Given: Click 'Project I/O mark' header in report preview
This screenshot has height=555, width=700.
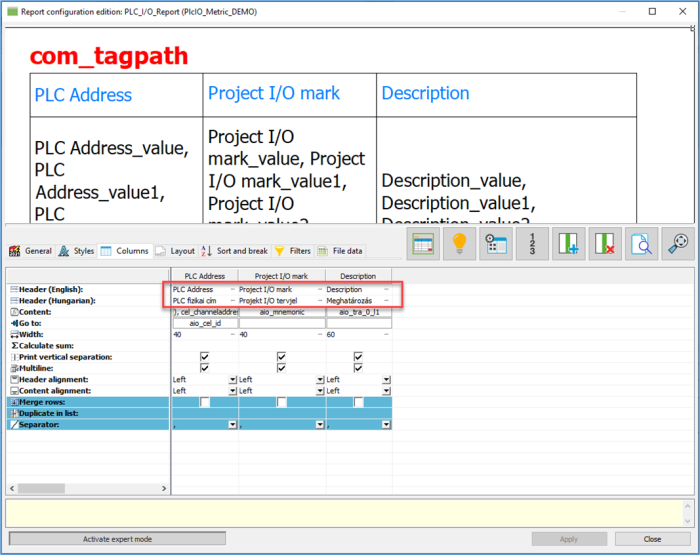Looking at the screenshot, I should (x=274, y=93).
